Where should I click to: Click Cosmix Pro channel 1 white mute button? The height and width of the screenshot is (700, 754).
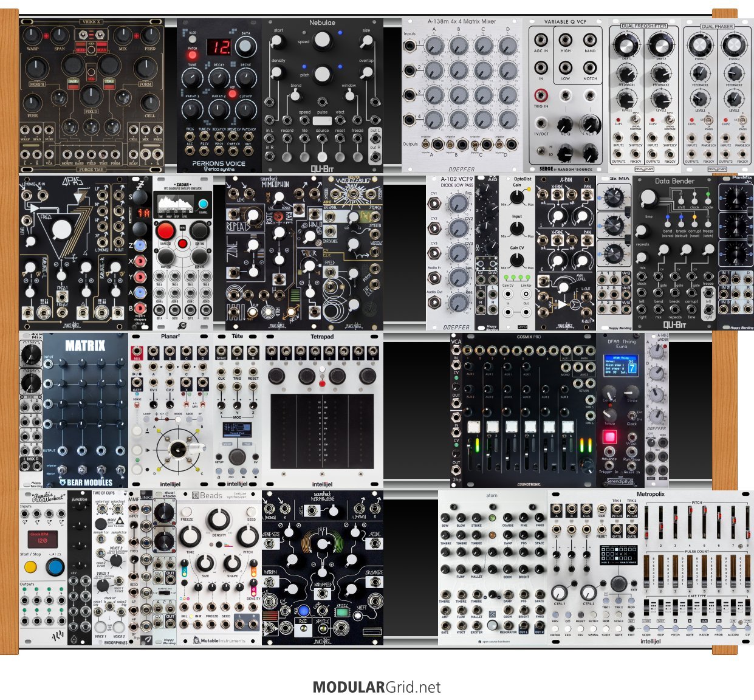(x=474, y=427)
